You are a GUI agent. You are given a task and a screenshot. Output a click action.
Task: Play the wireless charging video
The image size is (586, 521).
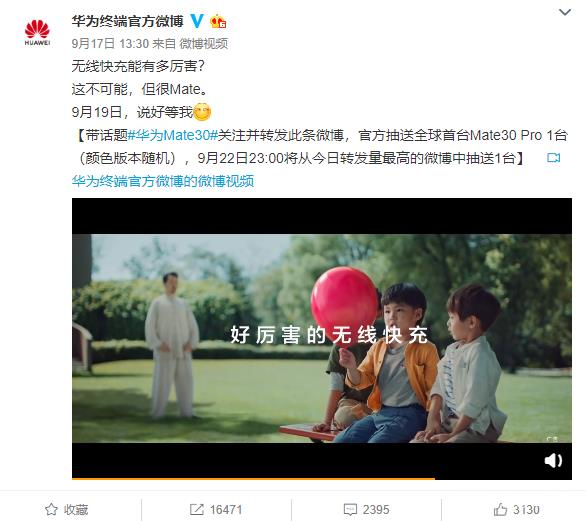click(322, 338)
